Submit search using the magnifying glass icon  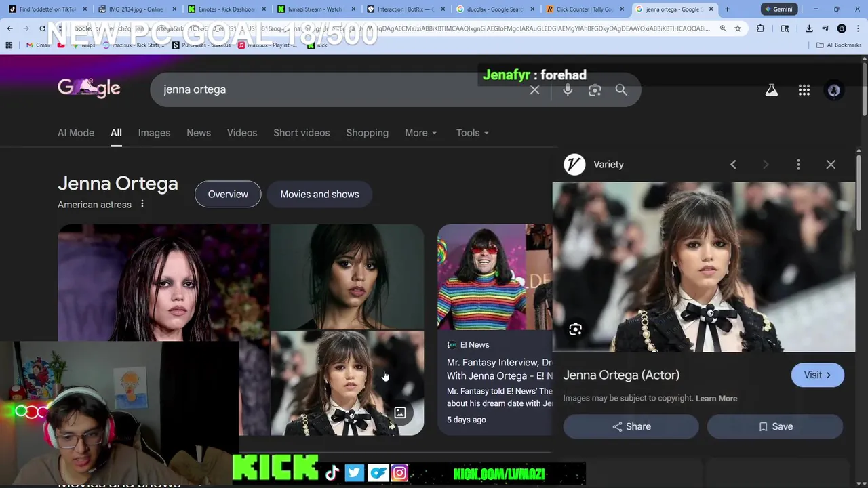coord(621,89)
